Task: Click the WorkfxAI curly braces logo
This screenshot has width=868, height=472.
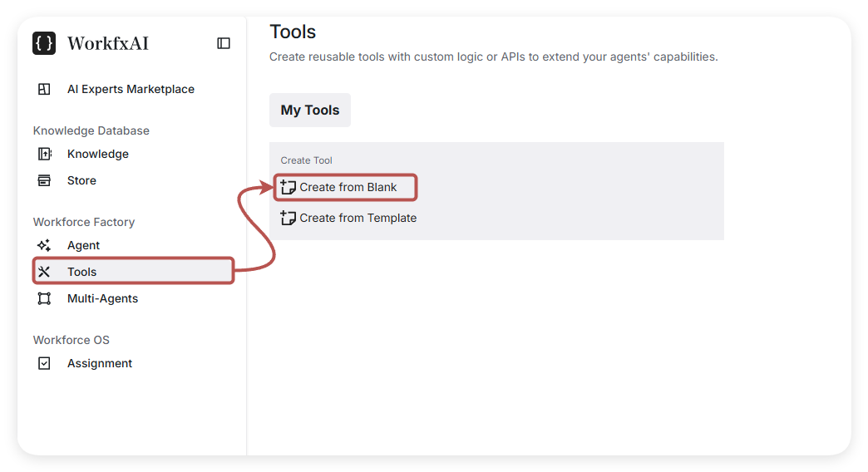Action: [x=44, y=43]
